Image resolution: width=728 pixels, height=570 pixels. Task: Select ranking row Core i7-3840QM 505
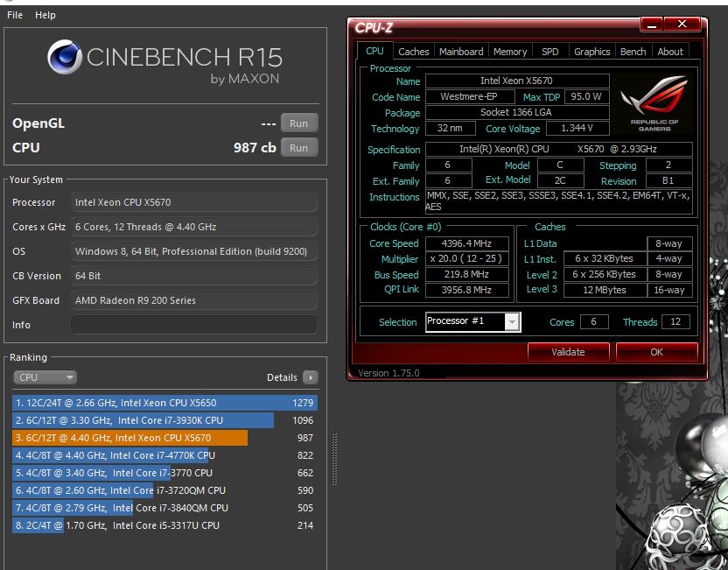(164, 508)
